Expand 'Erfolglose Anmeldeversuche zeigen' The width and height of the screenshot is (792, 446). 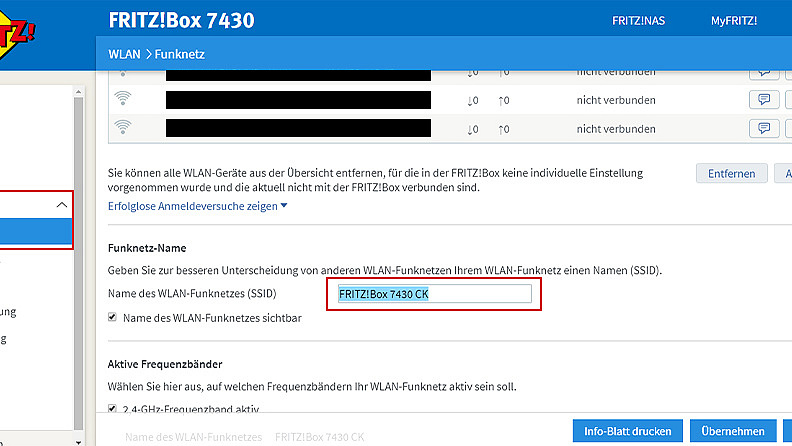[x=198, y=206]
